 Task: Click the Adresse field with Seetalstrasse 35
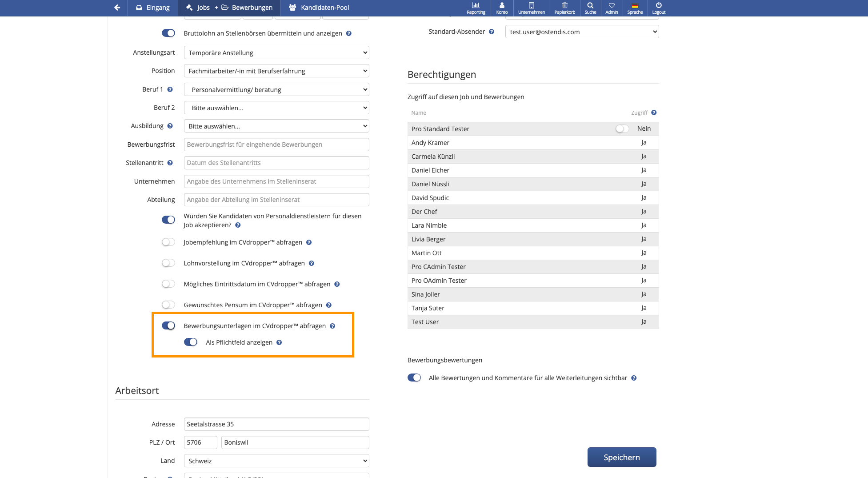pos(276,424)
